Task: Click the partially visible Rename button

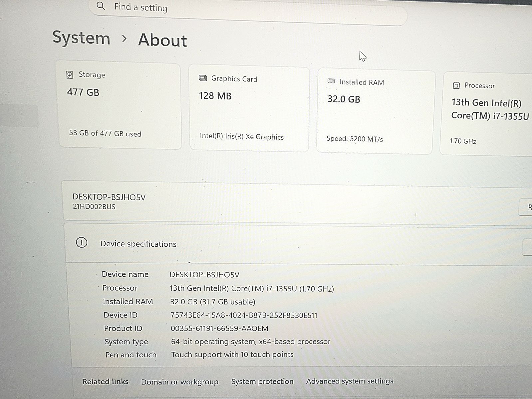Action: click(527, 207)
